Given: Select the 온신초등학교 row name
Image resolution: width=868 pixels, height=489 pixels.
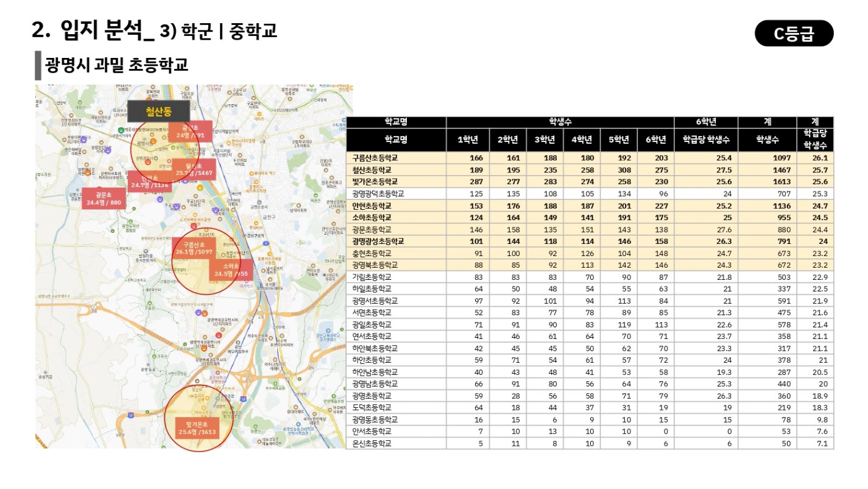Looking at the screenshot, I should (x=372, y=443).
